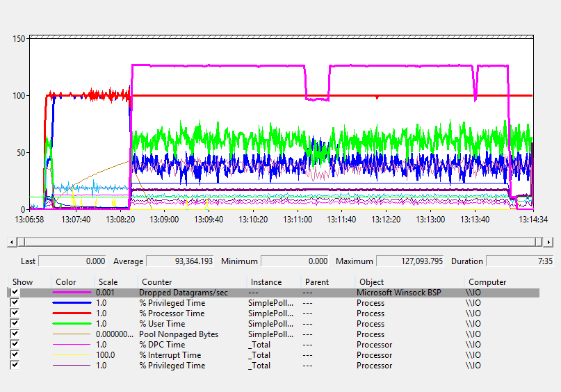
Task: Click the magenta color line of Dropped Datagrams/sec
Action: coord(72,293)
